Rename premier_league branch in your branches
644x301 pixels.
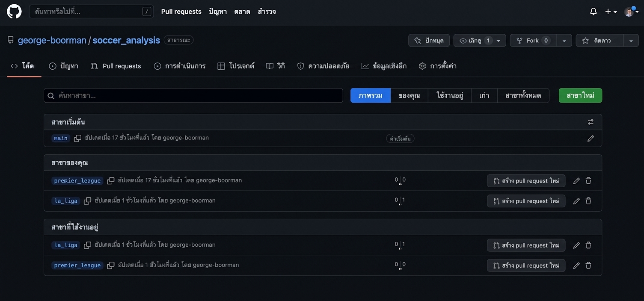[576, 181]
